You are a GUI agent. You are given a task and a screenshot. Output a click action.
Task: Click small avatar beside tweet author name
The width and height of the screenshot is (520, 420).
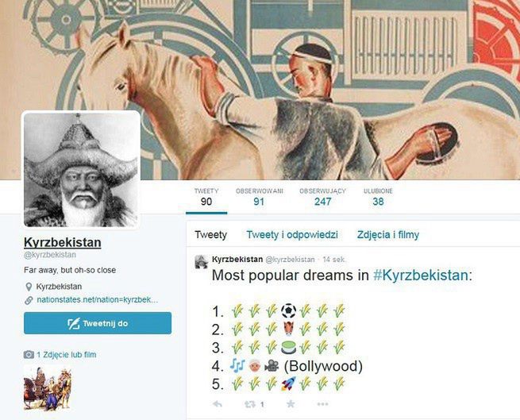click(x=202, y=261)
